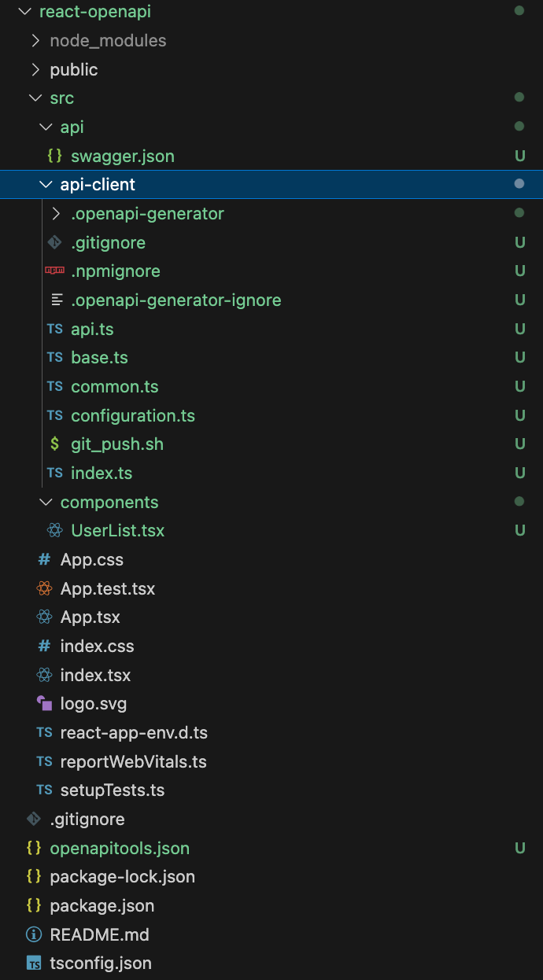Select the .openapi-generator-ignore file
This screenshot has width=543, height=980.
(x=176, y=300)
